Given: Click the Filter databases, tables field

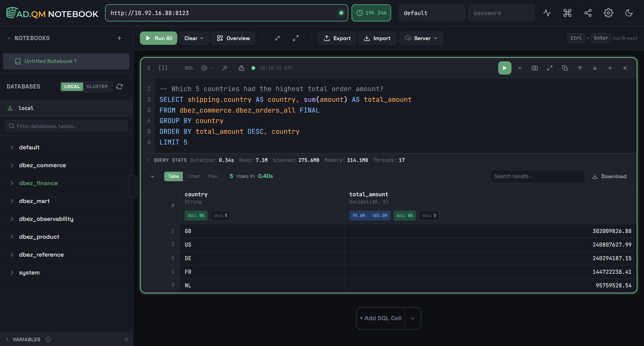Looking at the screenshot, I should 66,126.
